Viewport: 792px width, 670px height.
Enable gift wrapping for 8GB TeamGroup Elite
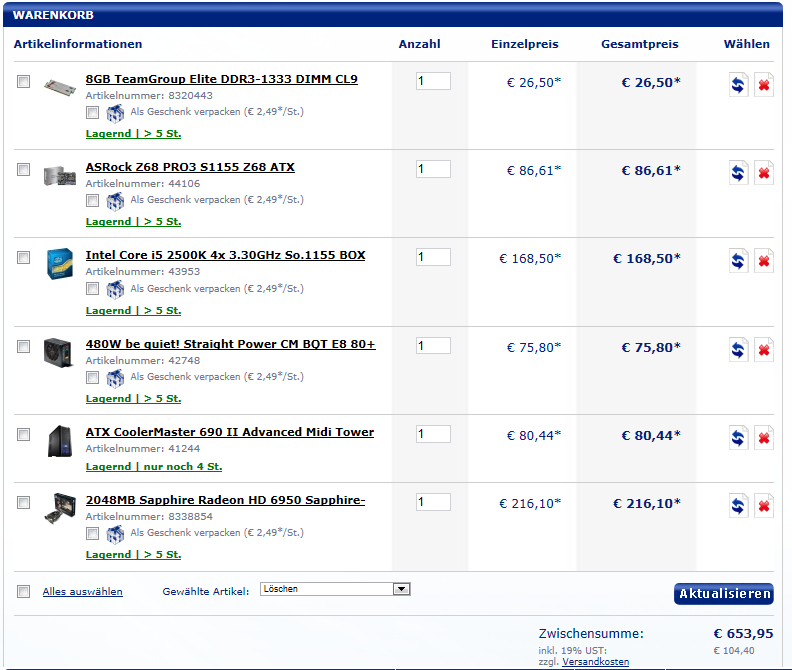coord(92,112)
